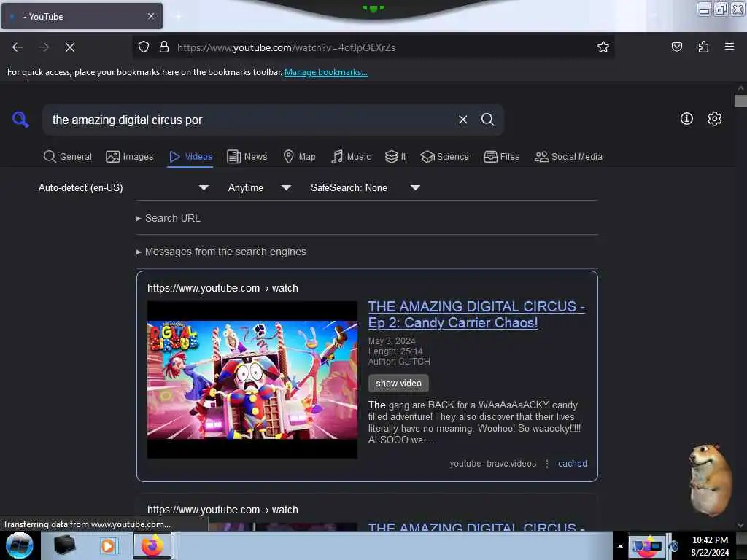
Task: Click the site security padlock icon
Action: tap(164, 47)
